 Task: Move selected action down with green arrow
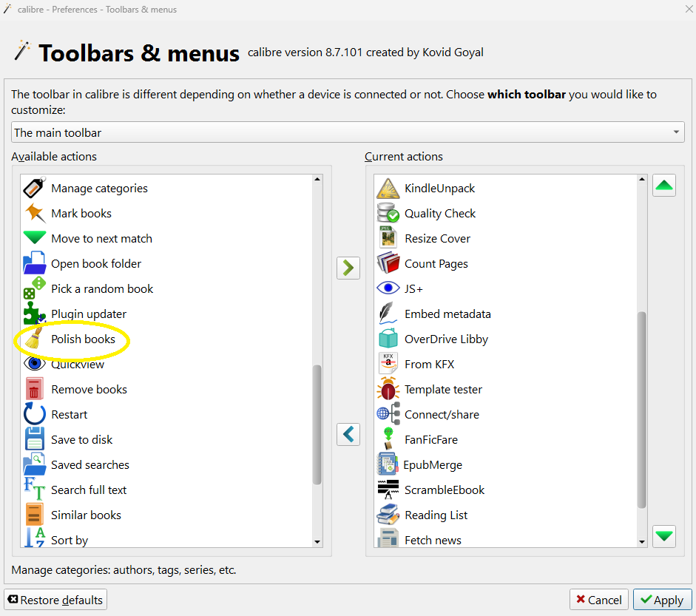(664, 535)
